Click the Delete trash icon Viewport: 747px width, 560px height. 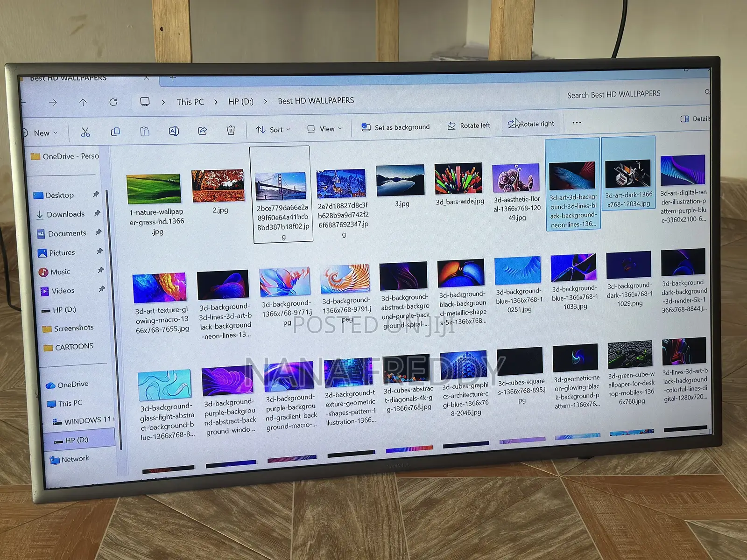231,130
